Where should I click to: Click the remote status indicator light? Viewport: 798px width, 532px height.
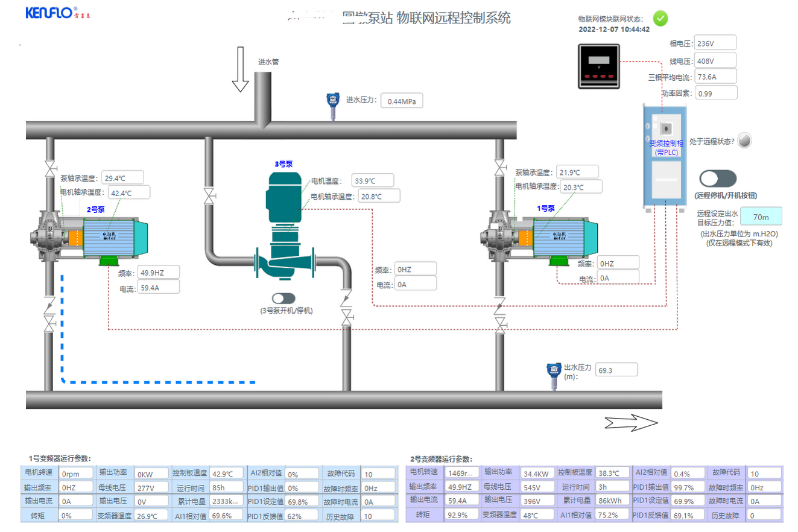point(746,141)
